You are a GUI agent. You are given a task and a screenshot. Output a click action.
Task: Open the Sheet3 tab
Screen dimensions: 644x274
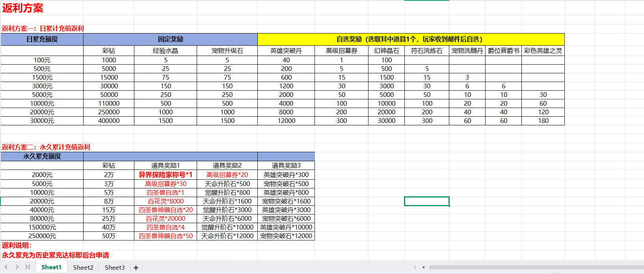tap(115, 267)
